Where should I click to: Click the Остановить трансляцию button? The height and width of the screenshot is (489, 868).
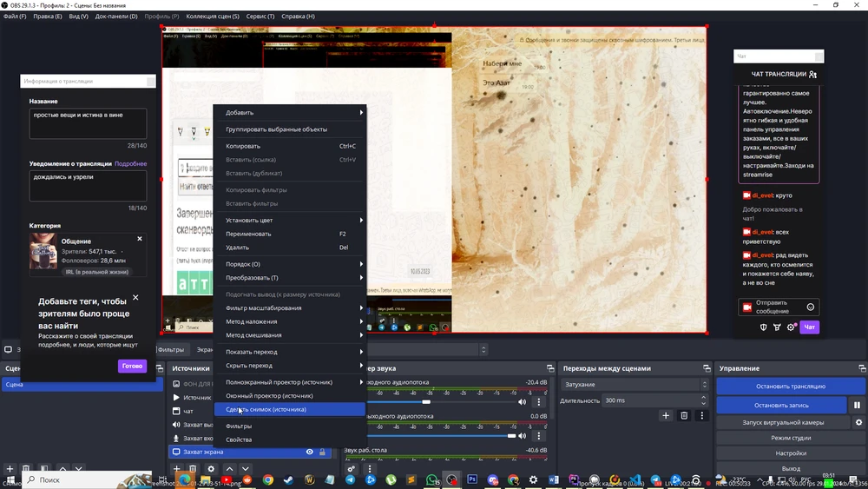tap(791, 387)
